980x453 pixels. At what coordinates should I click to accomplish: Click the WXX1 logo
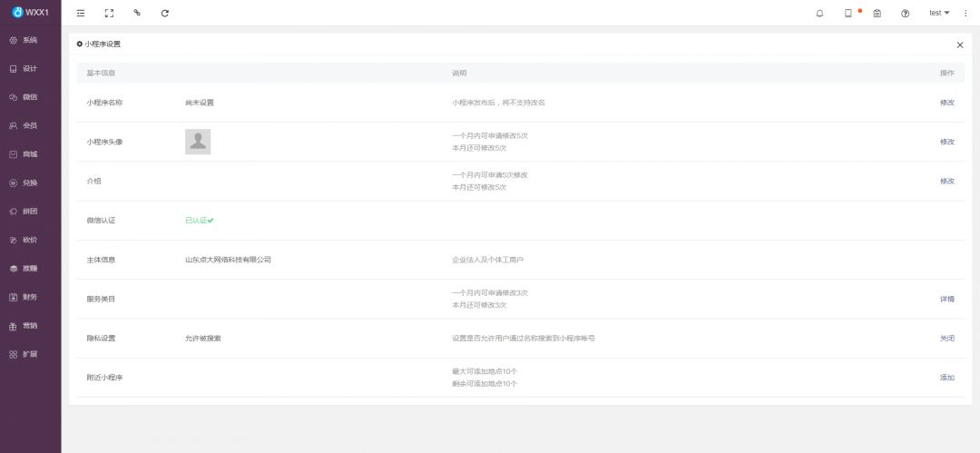tap(30, 12)
